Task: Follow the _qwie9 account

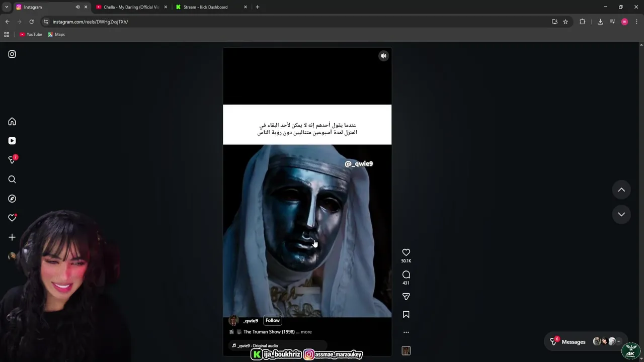Action: coord(272,320)
